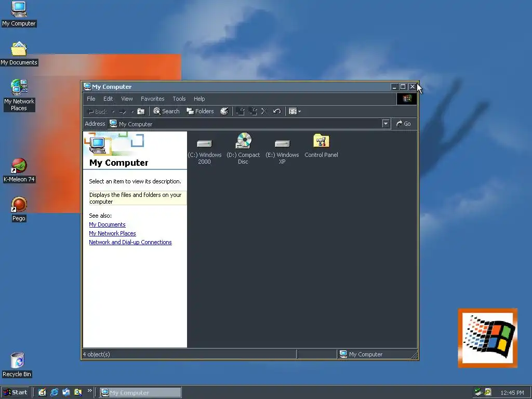Launch K-Meleon 74 desktop shortcut
The image size is (532, 399).
pos(19,170)
